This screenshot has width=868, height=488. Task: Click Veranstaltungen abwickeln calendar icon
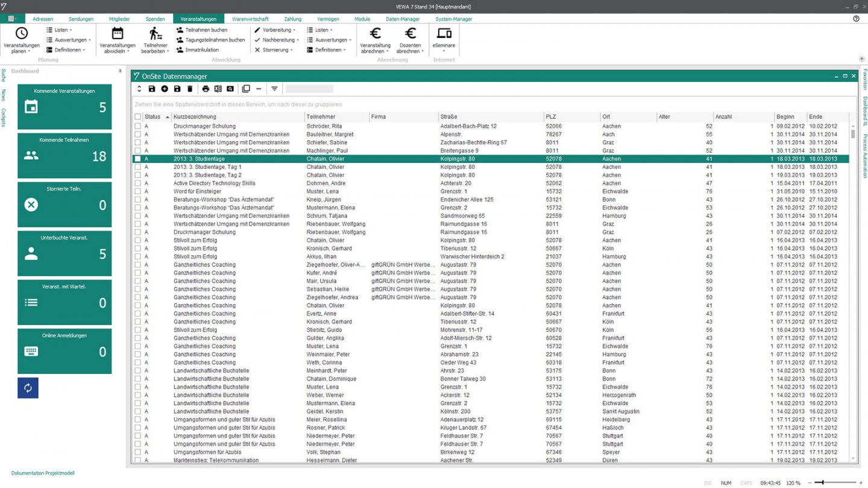(x=118, y=33)
